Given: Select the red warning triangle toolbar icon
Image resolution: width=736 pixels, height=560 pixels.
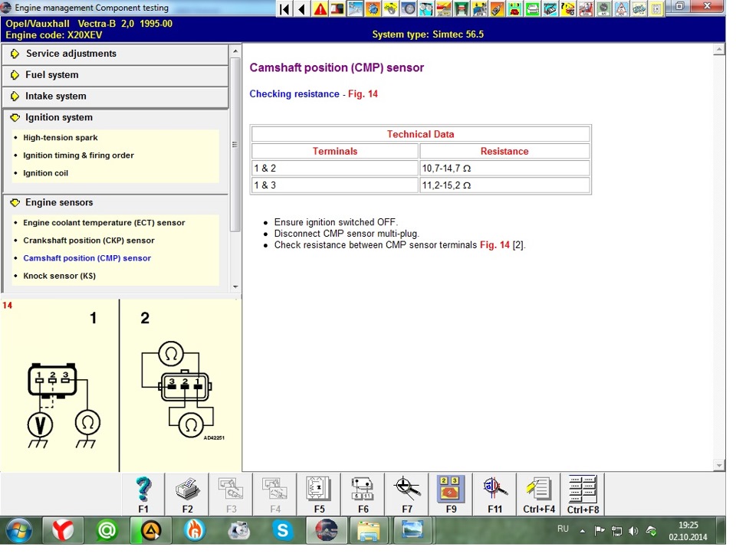Looking at the screenshot, I should [x=320, y=9].
